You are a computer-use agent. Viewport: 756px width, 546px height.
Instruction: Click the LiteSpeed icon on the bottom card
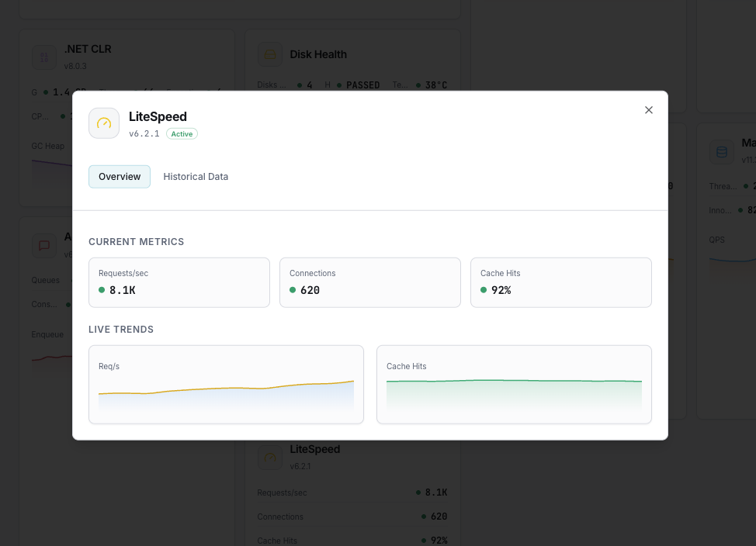click(x=269, y=458)
